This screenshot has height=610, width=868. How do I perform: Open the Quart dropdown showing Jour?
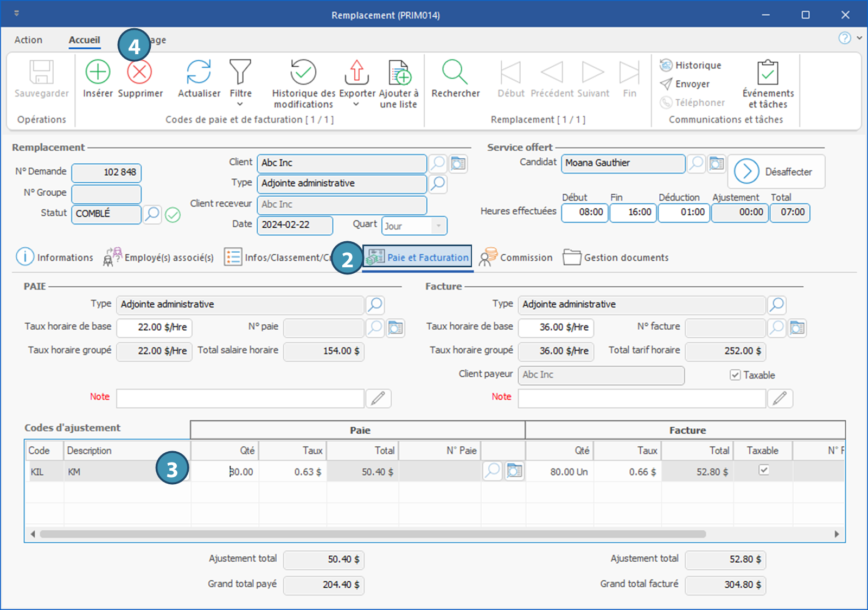click(x=438, y=226)
